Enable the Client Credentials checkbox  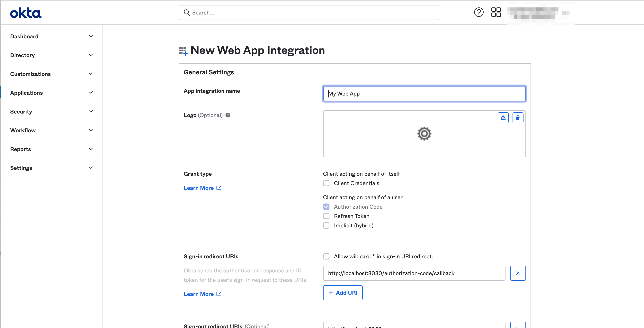pyautogui.click(x=326, y=183)
